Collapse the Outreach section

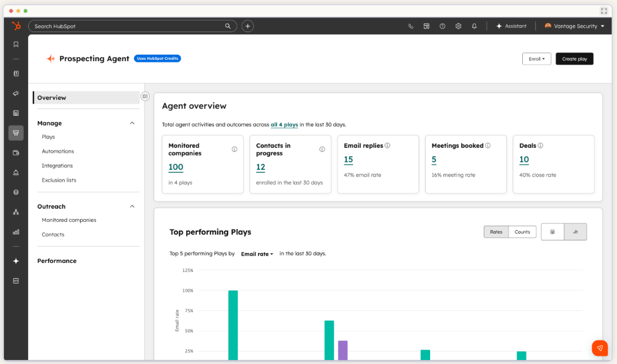(132, 206)
